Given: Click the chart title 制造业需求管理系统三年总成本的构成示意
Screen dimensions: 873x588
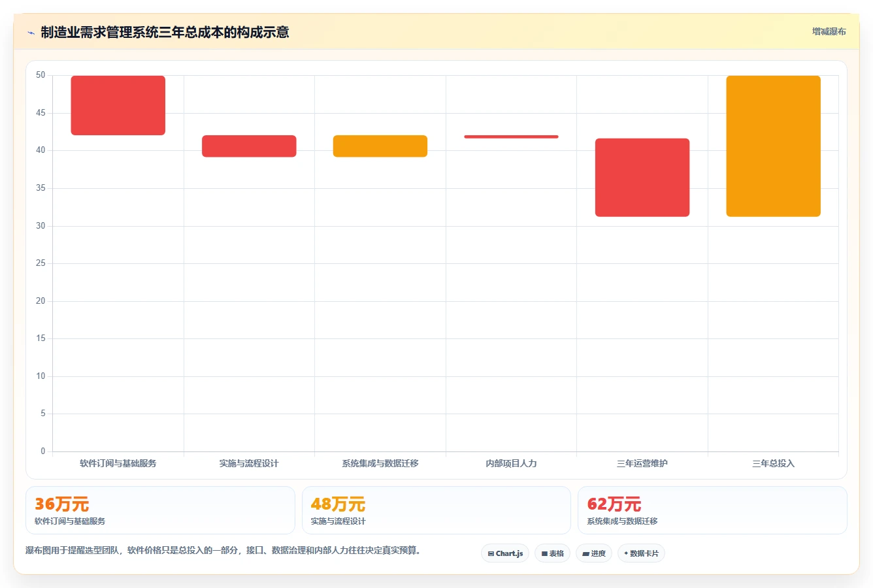Looking at the screenshot, I should 165,32.
